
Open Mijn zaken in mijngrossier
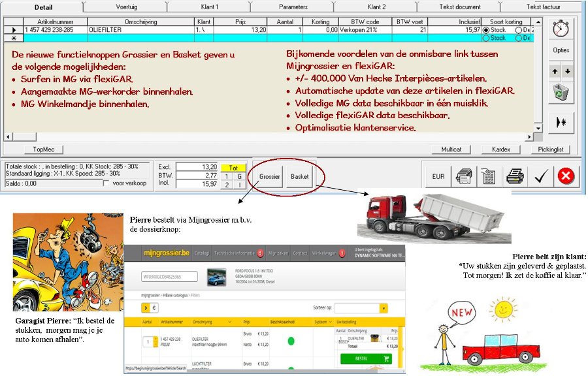point(278,253)
